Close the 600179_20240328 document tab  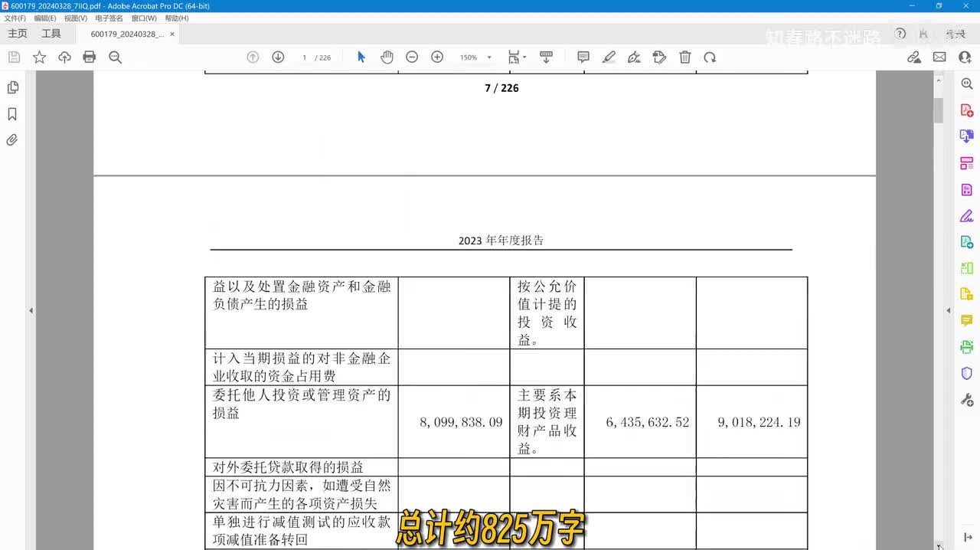tap(172, 34)
